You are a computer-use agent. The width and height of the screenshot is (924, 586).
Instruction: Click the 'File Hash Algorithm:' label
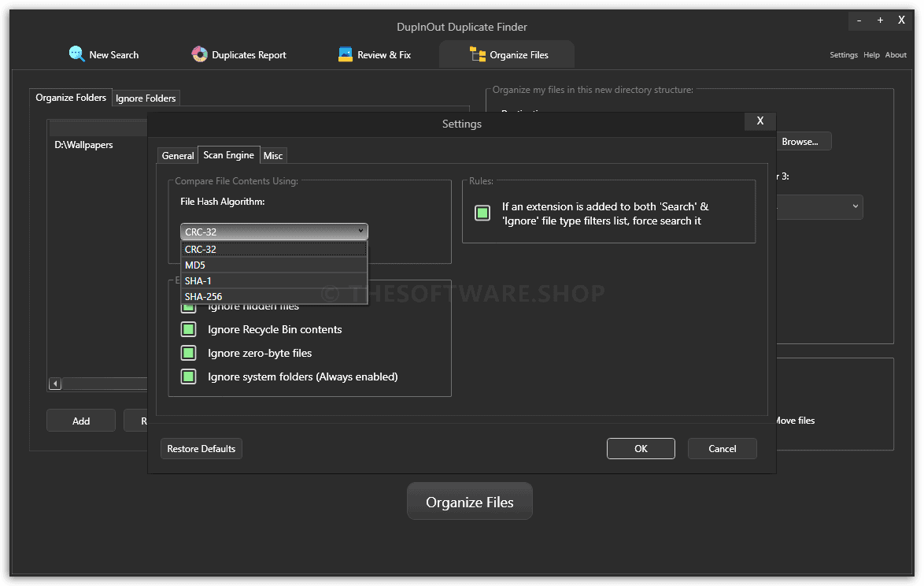[x=222, y=202]
